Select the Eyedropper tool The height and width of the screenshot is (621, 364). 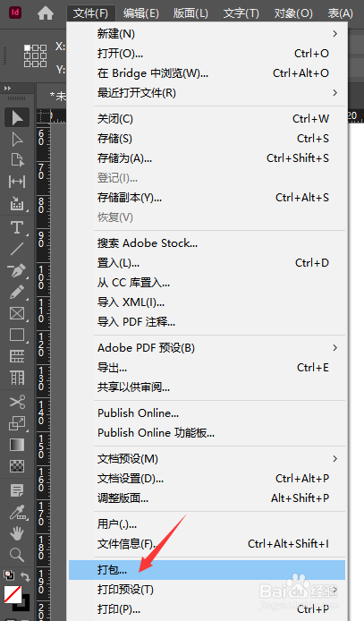pos(17,512)
